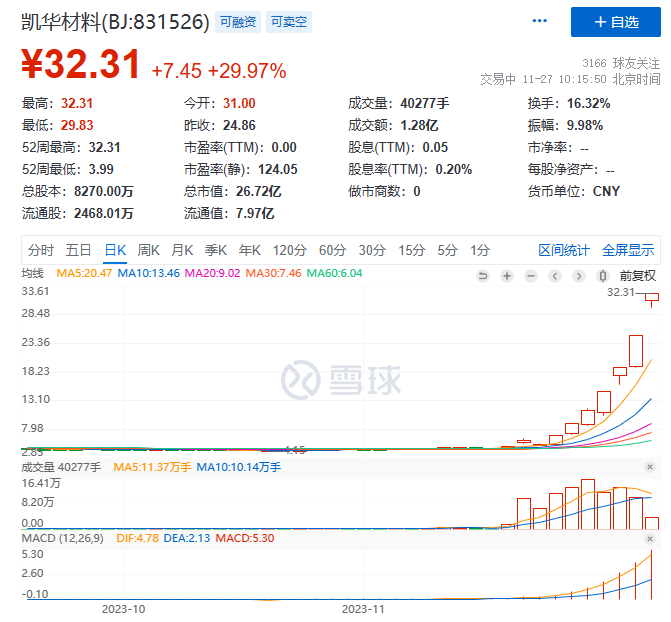Move chart right with next arrow
This screenshot has height=622, width=671.
tap(579, 276)
